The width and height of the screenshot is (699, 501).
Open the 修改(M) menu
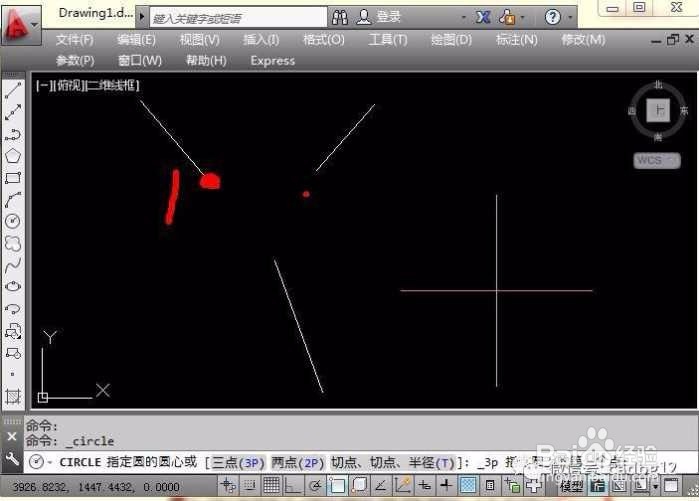coord(583,40)
